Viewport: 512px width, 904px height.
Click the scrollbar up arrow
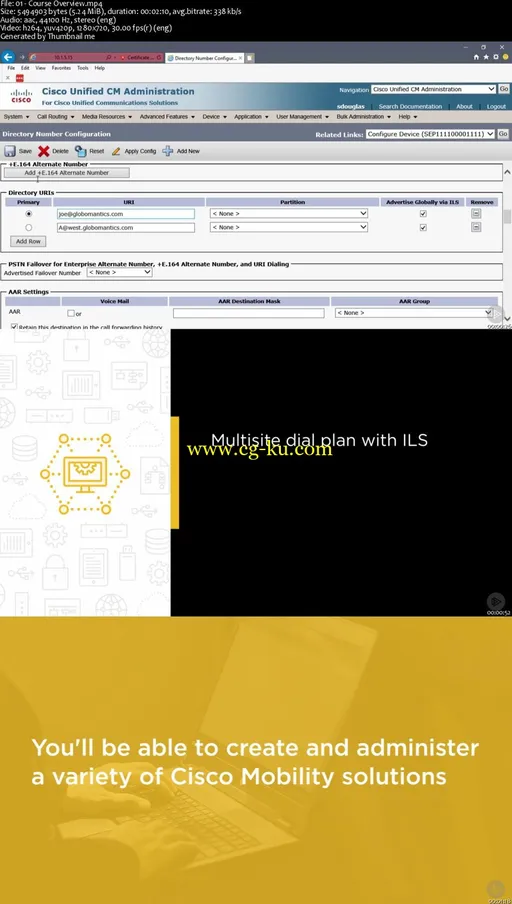pos(507,172)
